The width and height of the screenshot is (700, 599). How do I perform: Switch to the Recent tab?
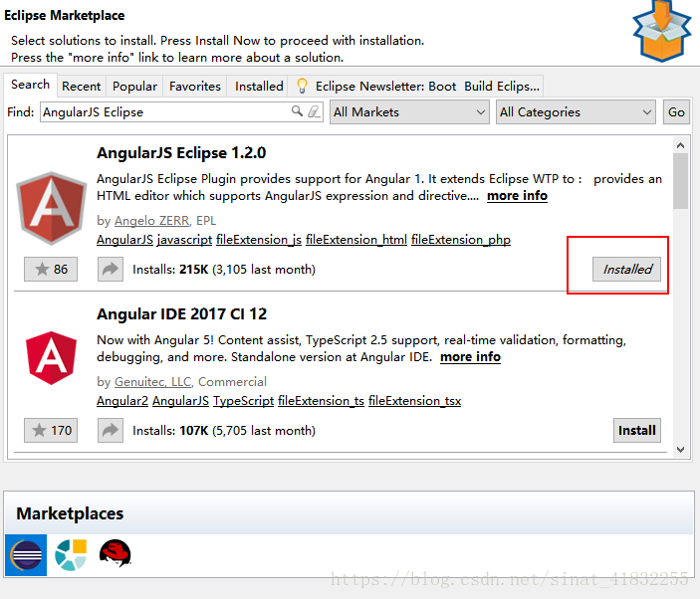click(x=82, y=87)
